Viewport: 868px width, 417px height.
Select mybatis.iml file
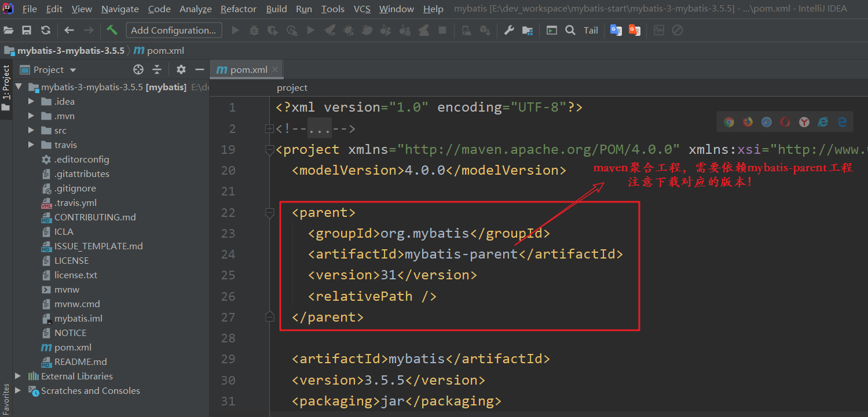coord(78,318)
